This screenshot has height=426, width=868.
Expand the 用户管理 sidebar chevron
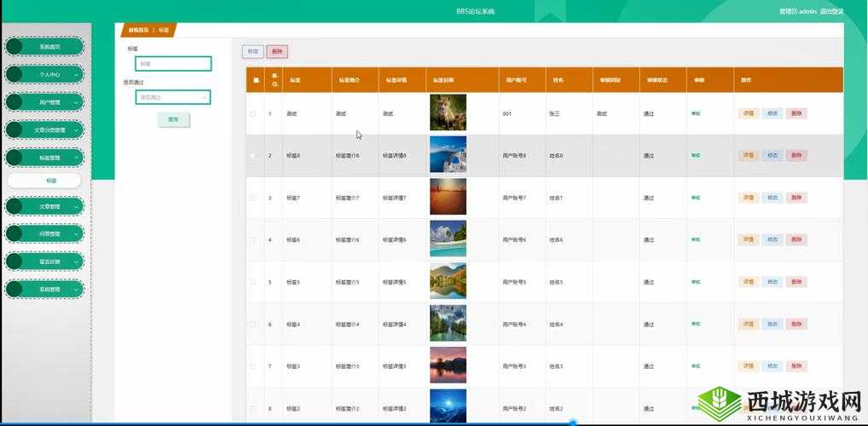click(x=77, y=102)
